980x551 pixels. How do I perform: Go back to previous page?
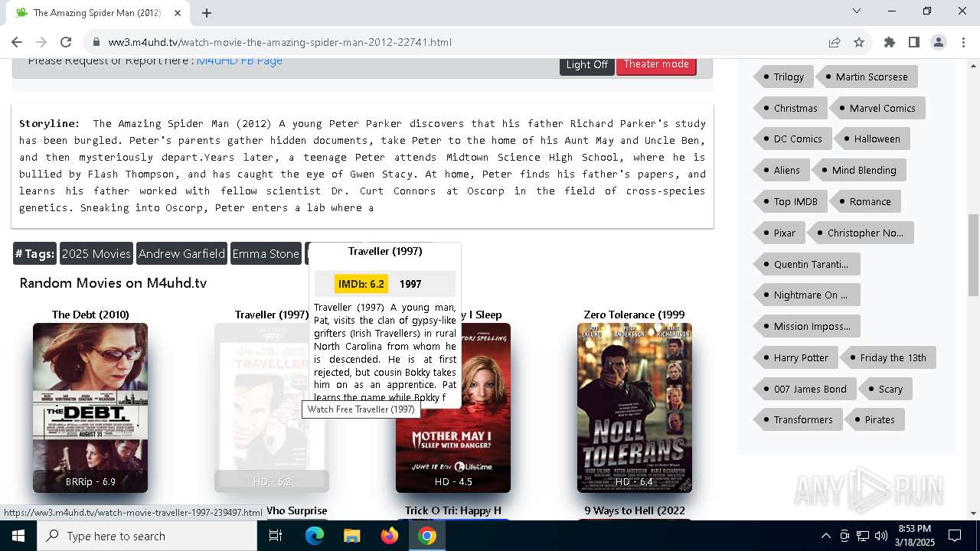(x=17, y=42)
